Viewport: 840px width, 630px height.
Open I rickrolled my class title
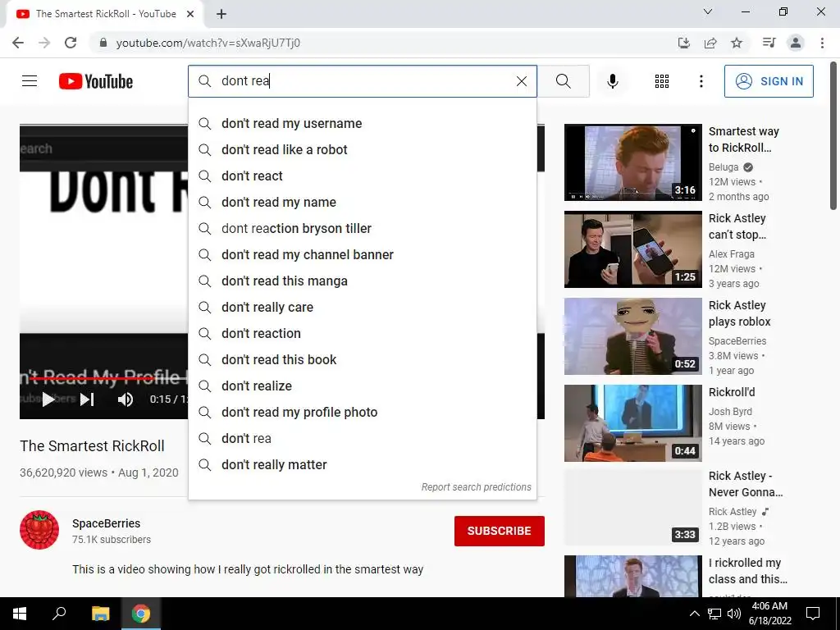click(x=748, y=571)
